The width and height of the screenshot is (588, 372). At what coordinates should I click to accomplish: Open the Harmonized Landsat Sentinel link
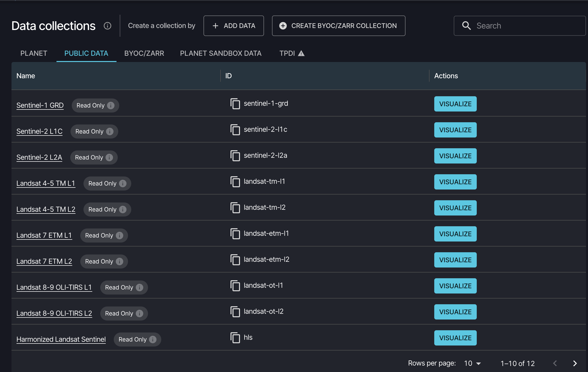point(61,339)
